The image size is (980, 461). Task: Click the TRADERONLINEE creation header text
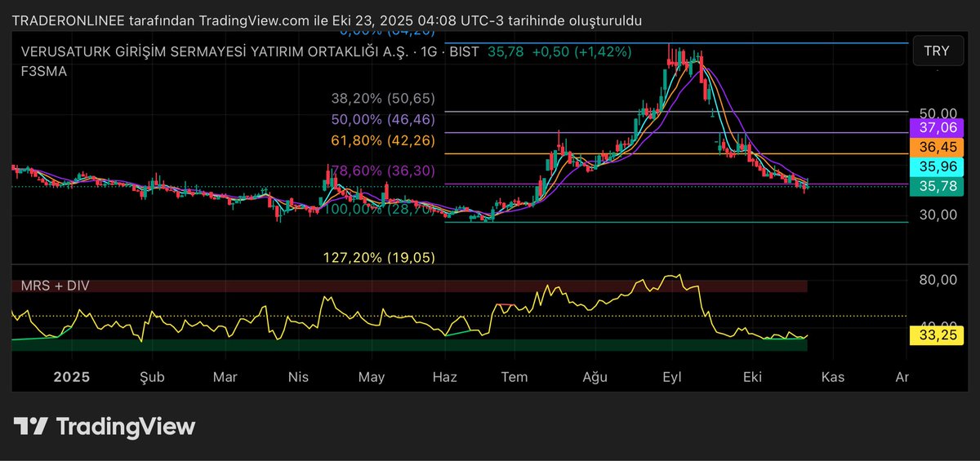click(x=327, y=20)
